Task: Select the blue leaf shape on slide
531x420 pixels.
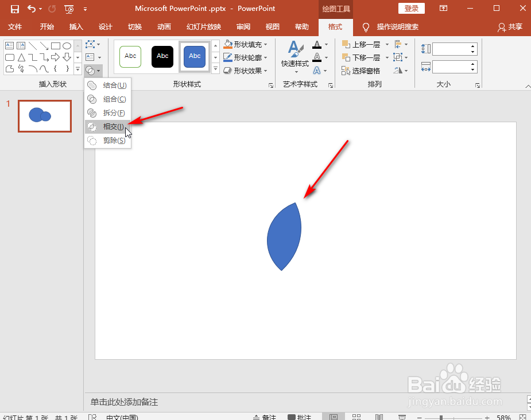Action: (x=284, y=236)
